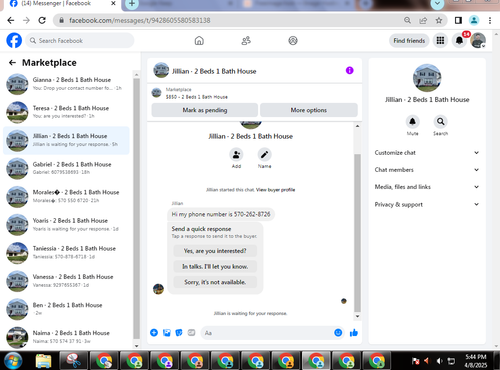This screenshot has width=500, height=370.
Task: Open emoji picker in message box
Action: click(x=338, y=333)
